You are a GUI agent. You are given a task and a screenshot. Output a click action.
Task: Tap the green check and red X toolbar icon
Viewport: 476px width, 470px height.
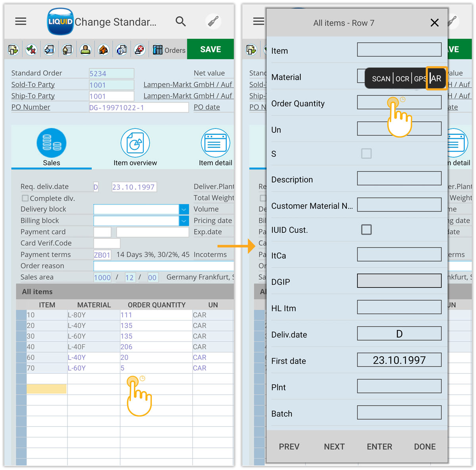(x=31, y=50)
